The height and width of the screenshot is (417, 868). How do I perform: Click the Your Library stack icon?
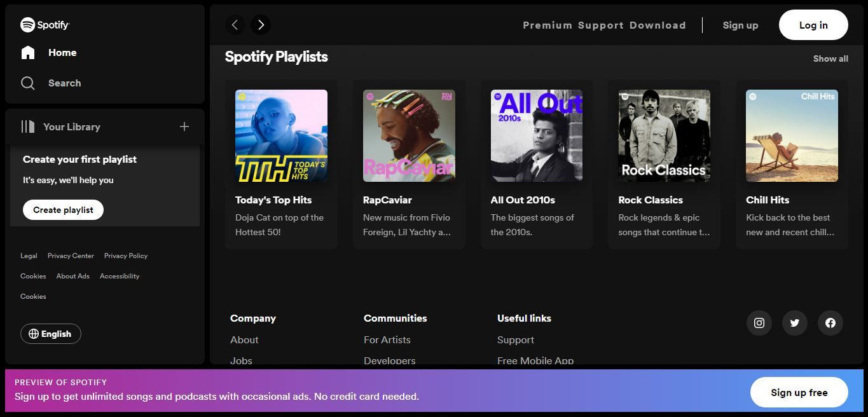pos(28,126)
